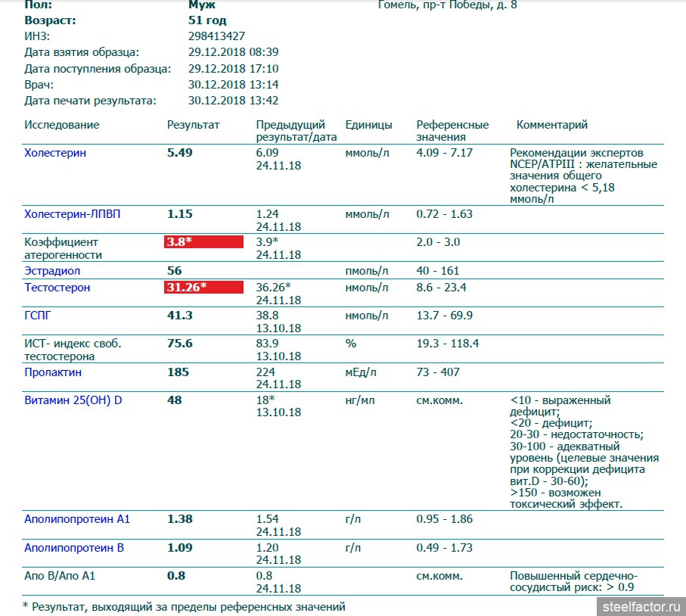
Task: Click the Результат column header
Action: (194, 125)
